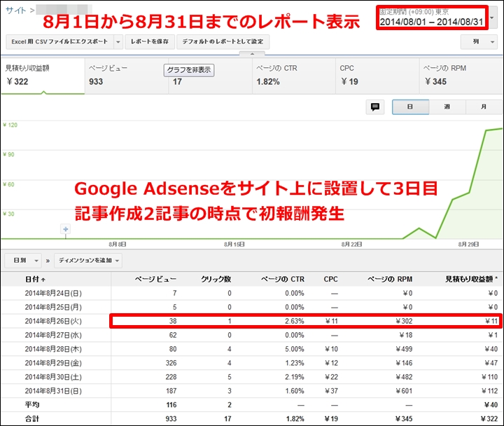504x426 pixels.
Task: Sort table by 日付 column header
Action: [x=35, y=280]
